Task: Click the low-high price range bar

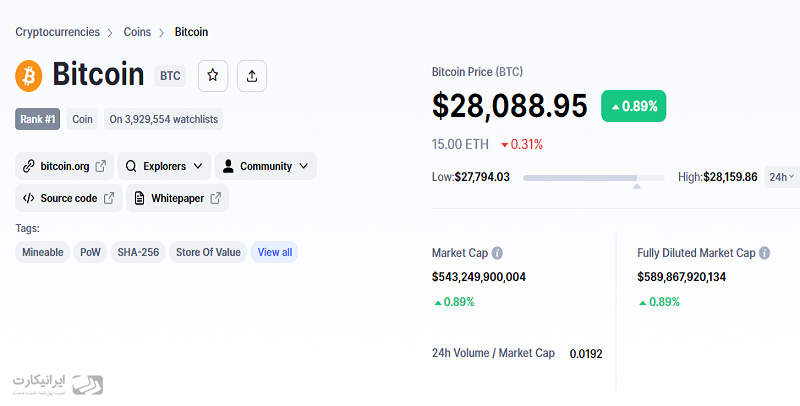Action: [x=594, y=178]
